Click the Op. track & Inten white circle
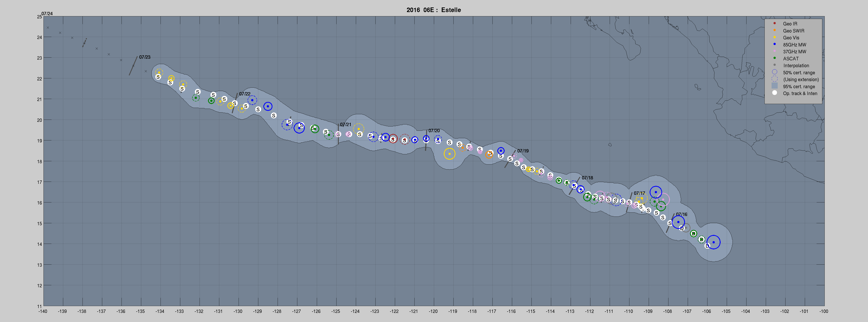This screenshot has height=322, width=868. 774,93
